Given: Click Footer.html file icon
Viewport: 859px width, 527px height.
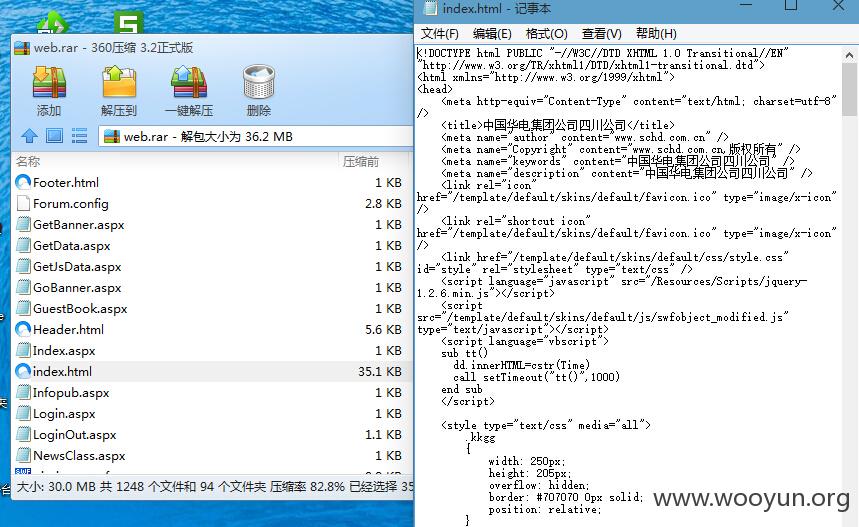Looking at the screenshot, I should click(23, 182).
